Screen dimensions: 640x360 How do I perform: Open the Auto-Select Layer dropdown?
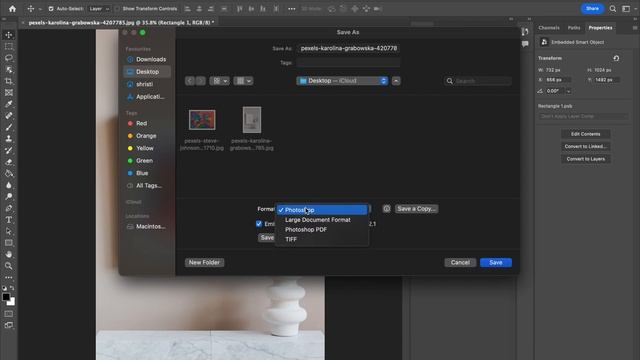pyautogui.click(x=99, y=9)
